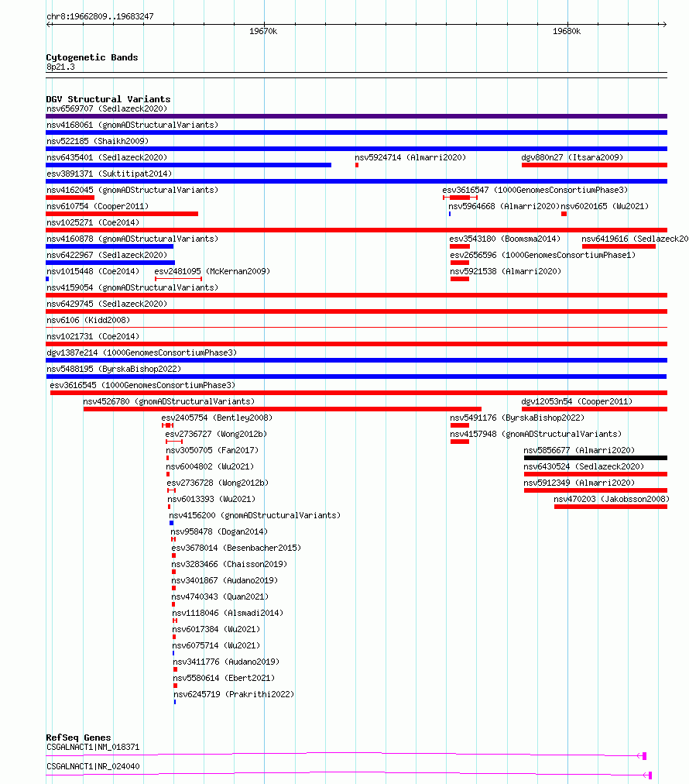This screenshot has height=784, width=689.
Task: Select esv2736727 (Wong2012b) label
Action: (x=216, y=434)
